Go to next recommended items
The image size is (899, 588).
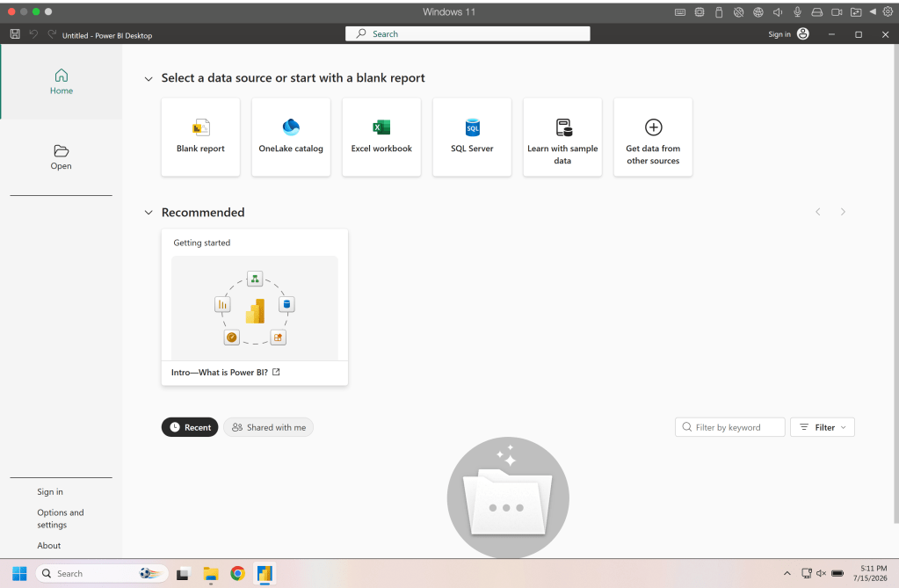click(x=843, y=212)
